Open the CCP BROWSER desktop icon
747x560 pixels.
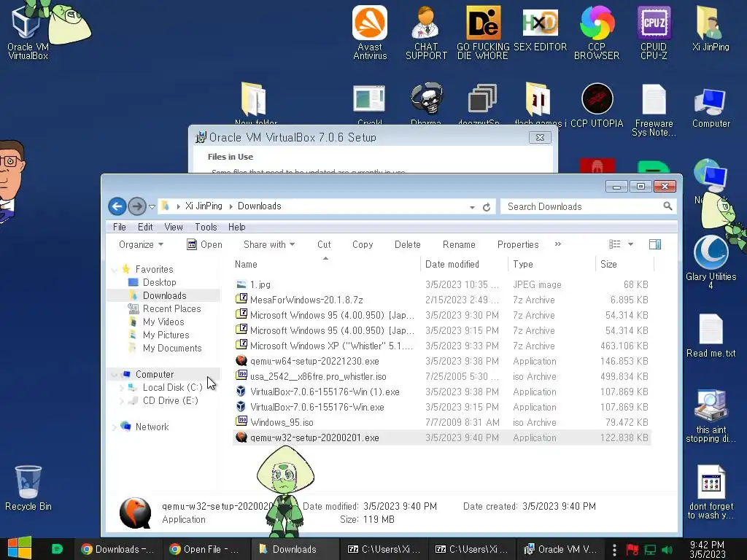pos(597,32)
